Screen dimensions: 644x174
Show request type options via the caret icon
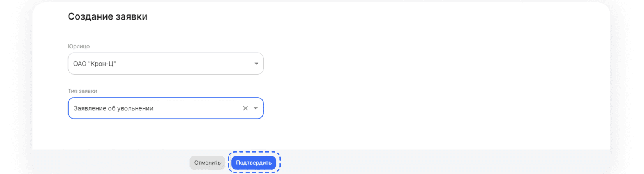(x=256, y=108)
